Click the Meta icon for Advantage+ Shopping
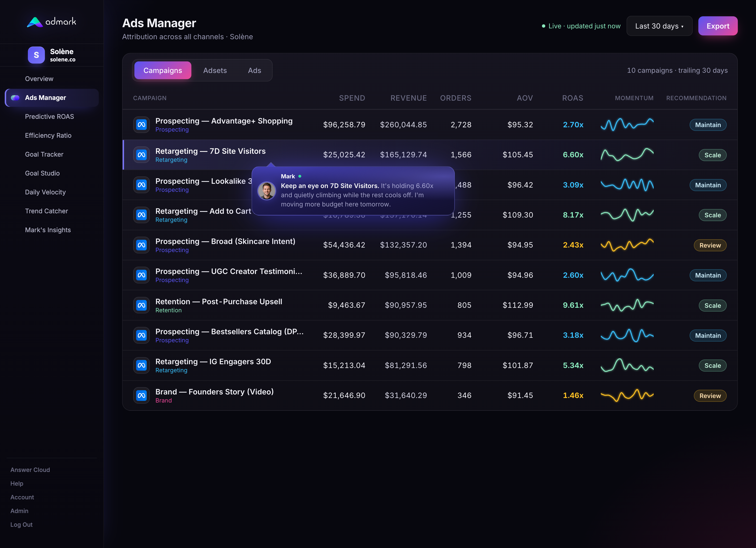Screen dimensions: 756x548 tap(141, 125)
